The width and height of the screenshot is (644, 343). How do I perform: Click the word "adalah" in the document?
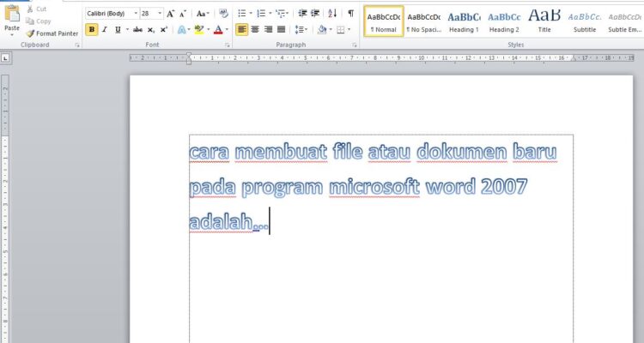[x=221, y=222]
